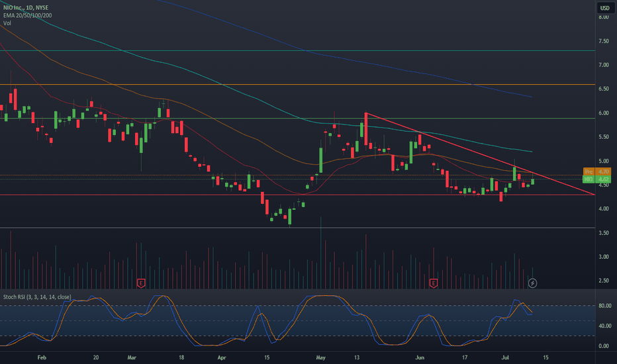Select the red descending trendline

480,154
